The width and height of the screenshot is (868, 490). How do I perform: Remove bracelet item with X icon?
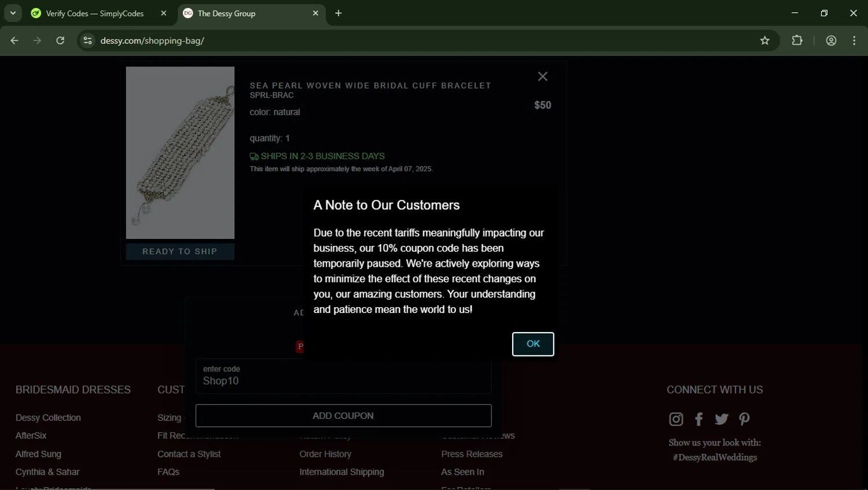point(543,76)
